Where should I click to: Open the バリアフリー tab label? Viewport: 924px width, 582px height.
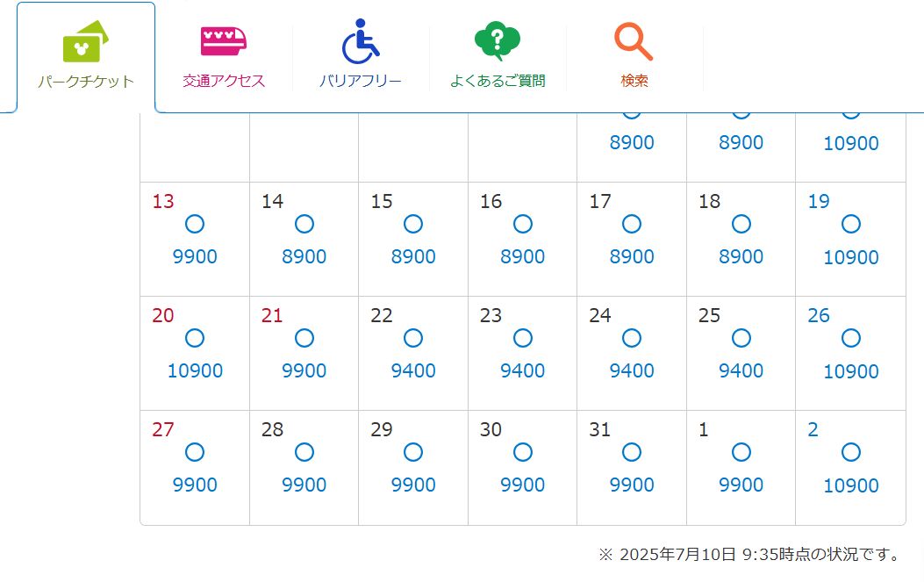(x=360, y=81)
